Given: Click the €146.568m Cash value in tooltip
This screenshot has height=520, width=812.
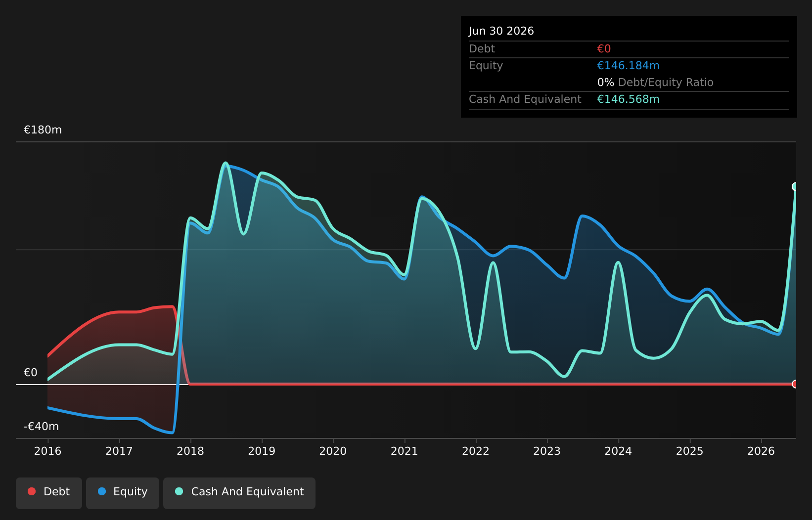Looking at the screenshot, I should pyautogui.click(x=629, y=99).
